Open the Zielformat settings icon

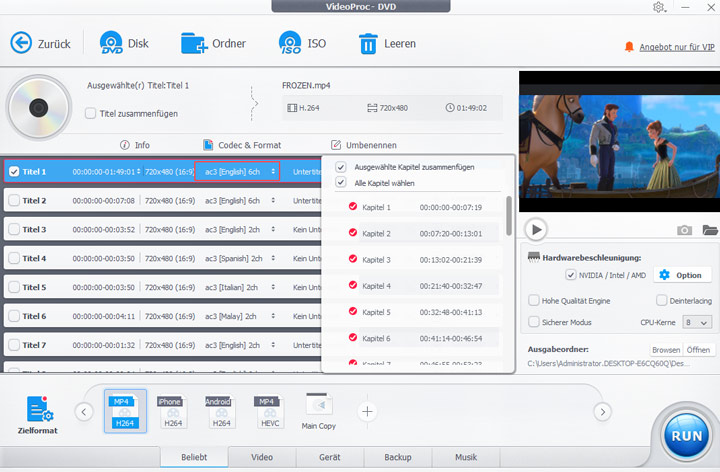(x=39, y=409)
